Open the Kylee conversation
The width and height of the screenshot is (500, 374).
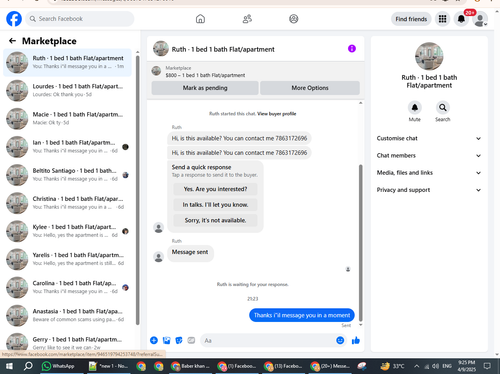pos(67,231)
